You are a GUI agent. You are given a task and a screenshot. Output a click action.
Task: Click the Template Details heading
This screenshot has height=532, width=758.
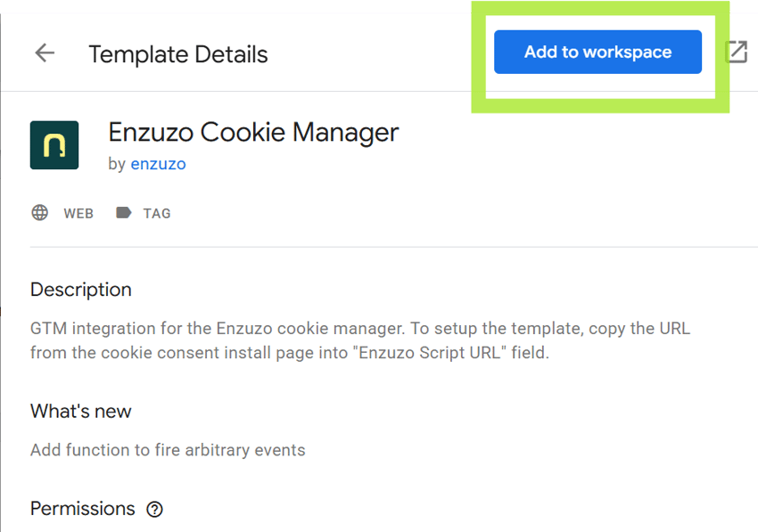pos(178,54)
